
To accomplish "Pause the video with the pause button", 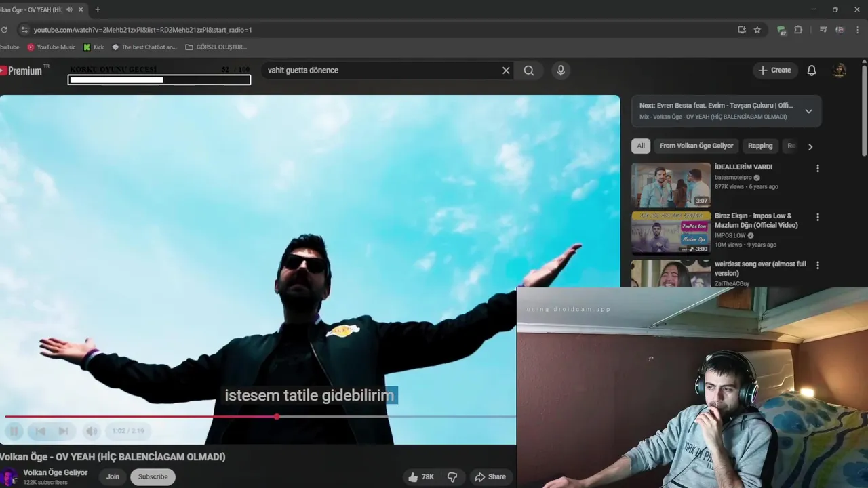I will click(14, 431).
